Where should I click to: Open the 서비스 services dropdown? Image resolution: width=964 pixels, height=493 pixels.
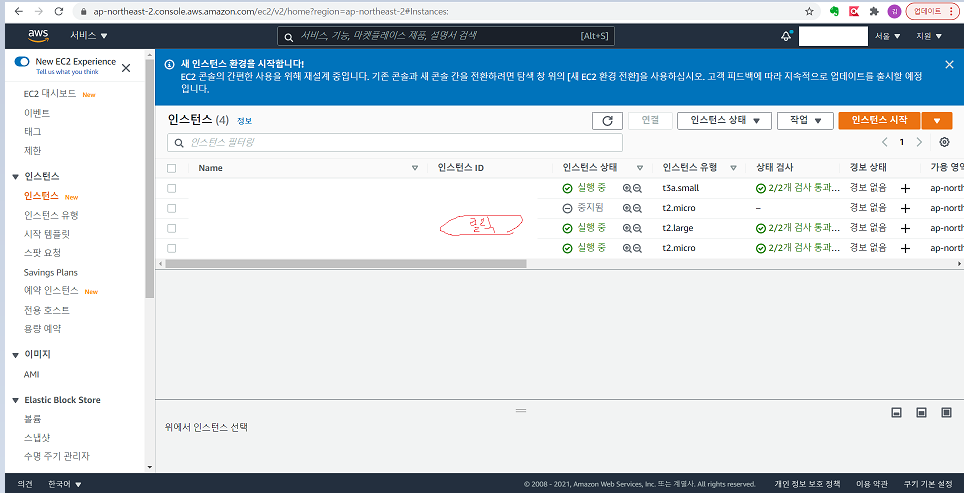pos(89,36)
